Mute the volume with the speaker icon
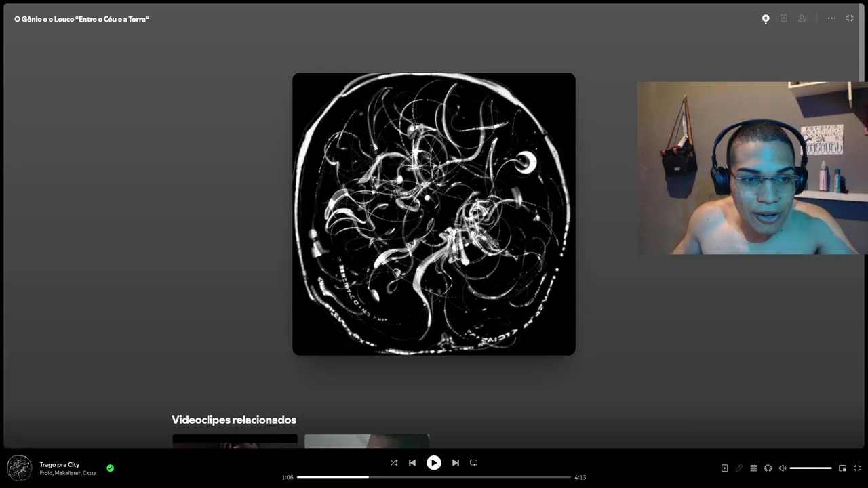This screenshot has width=868, height=488. [x=782, y=468]
